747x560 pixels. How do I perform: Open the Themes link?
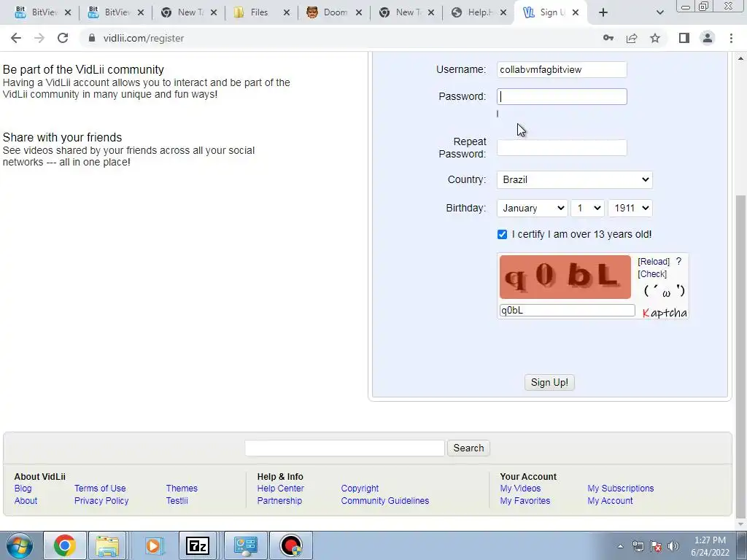pos(182,488)
